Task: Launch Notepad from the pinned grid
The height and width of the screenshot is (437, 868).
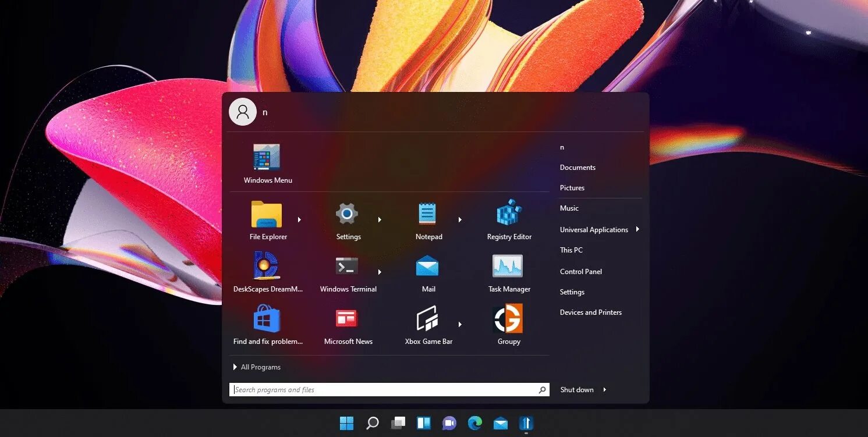Action: click(x=428, y=221)
